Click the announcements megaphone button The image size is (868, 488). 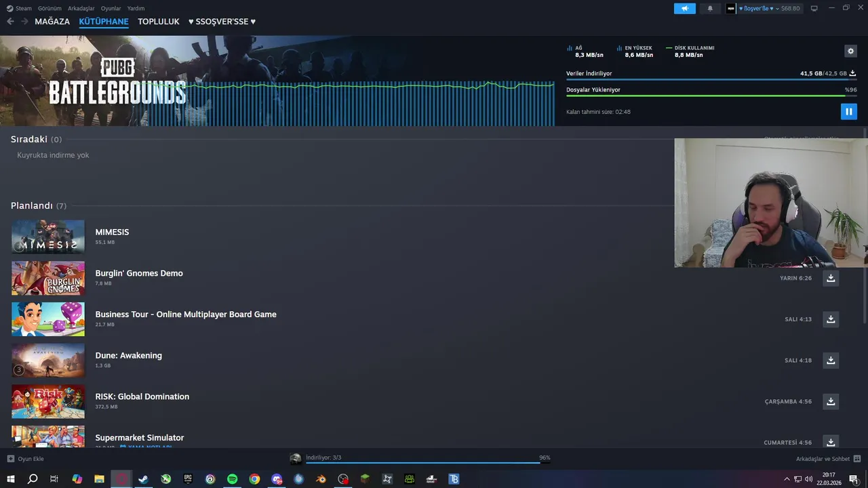tap(684, 8)
